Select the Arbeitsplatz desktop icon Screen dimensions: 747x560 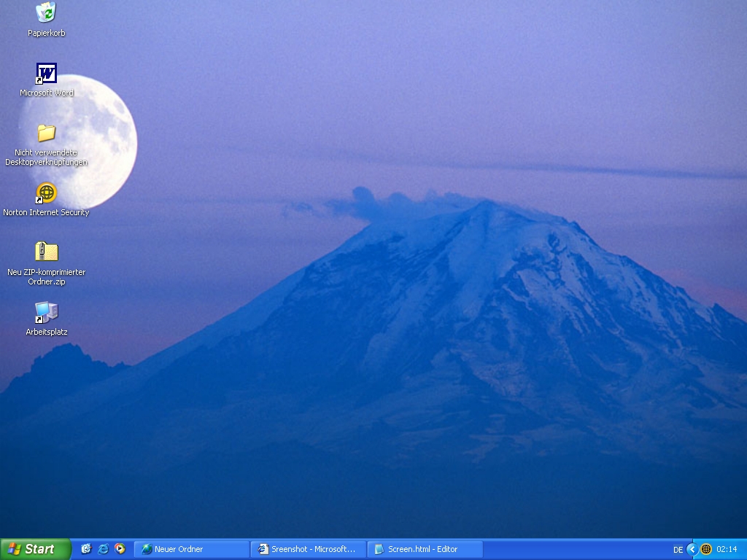pos(46,318)
